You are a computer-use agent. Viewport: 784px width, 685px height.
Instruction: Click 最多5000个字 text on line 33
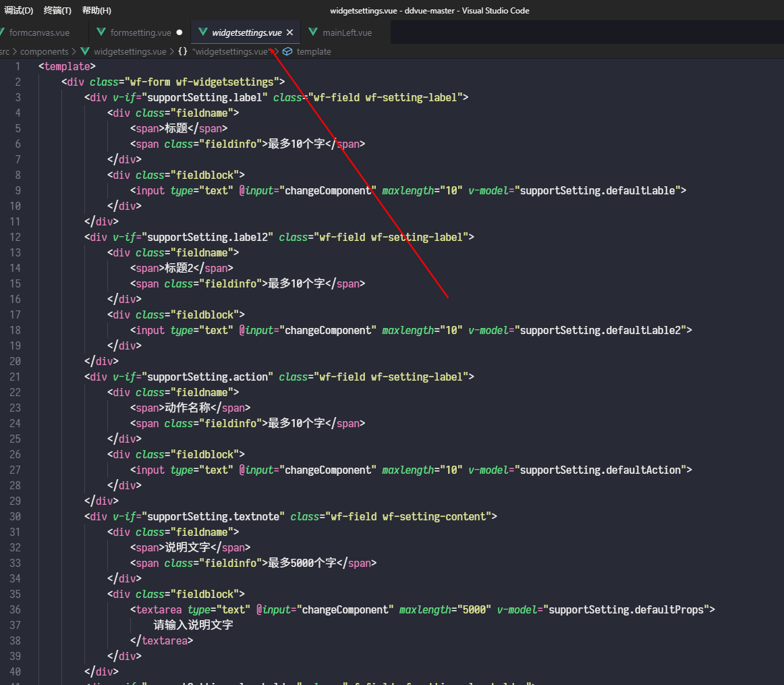[x=302, y=563]
